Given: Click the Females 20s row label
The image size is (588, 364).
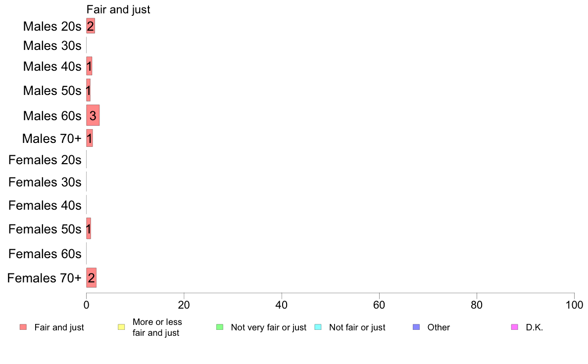Looking at the screenshot, I should (x=45, y=160).
